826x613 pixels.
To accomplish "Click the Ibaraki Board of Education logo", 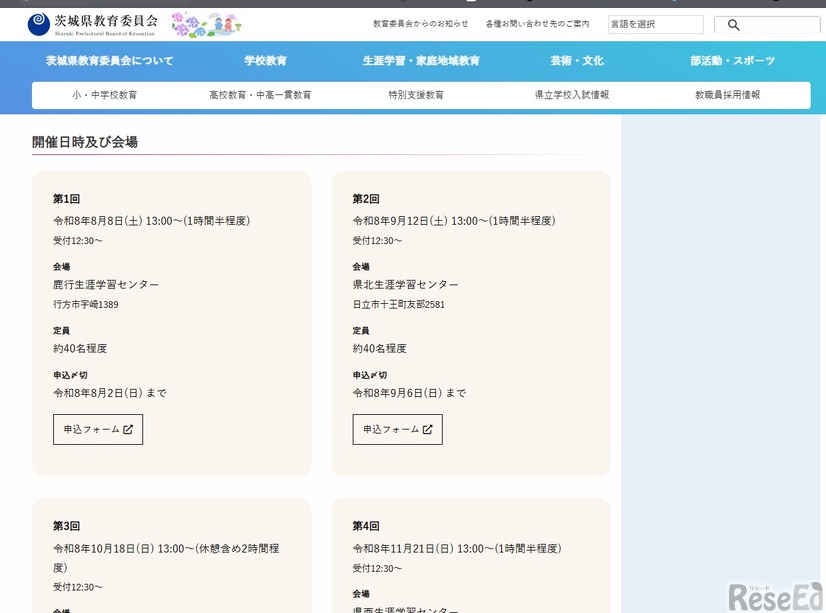I will tap(93, 24).
